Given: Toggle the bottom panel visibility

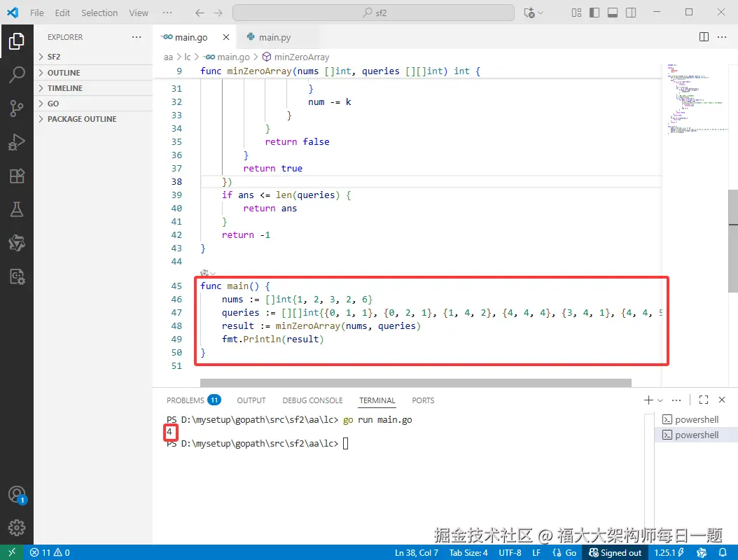Looking at the screenshot, I should [613, 13].
